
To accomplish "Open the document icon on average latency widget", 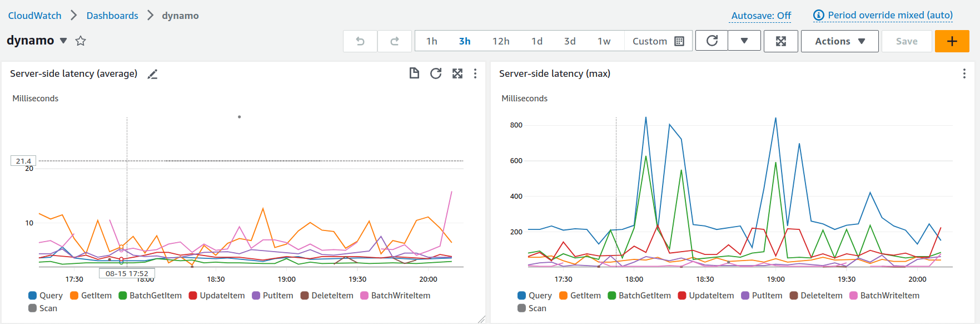I will [x=414, y=73].
